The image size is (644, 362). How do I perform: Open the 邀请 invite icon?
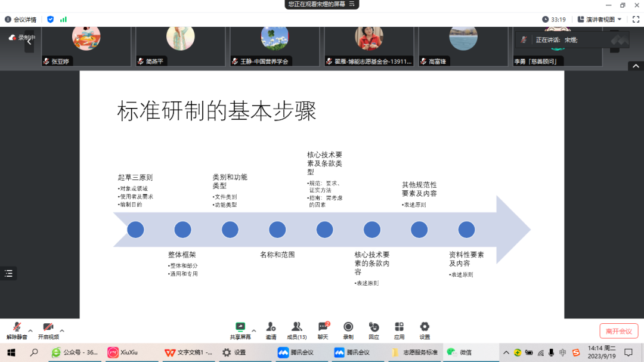271,327
